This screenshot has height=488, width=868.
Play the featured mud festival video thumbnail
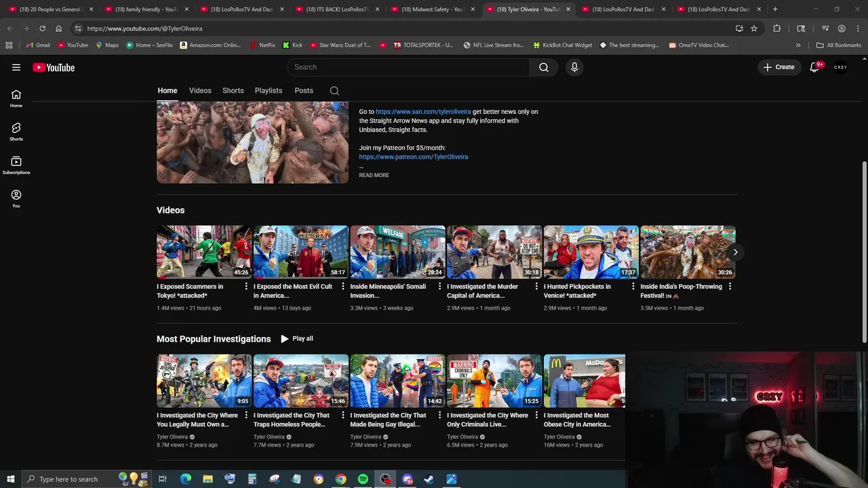tap(252, 142)
